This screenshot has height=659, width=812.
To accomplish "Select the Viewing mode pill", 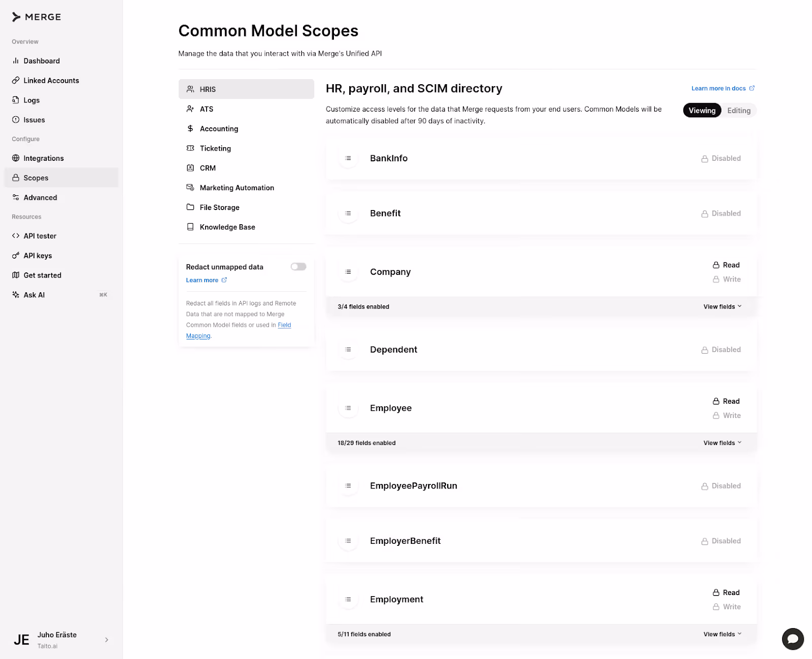I will click(x=702, y=111).
